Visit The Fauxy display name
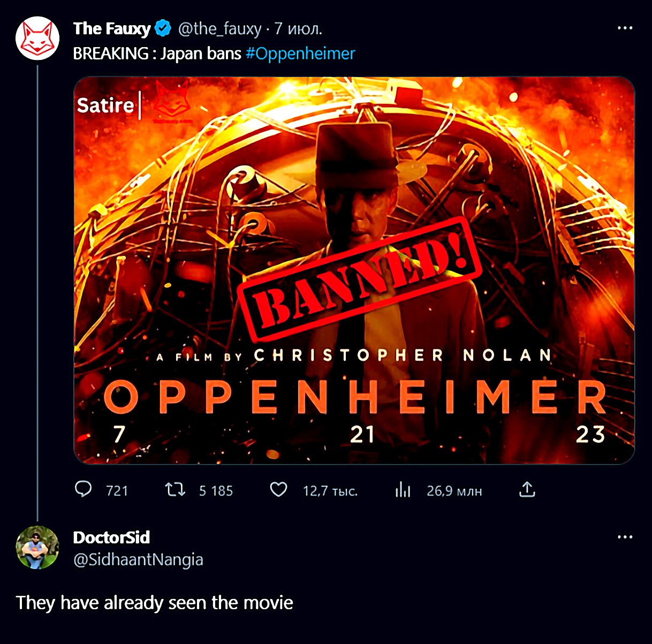Viewport: 652px width, 644px height. pyautogui.click(x=112, y=28)
